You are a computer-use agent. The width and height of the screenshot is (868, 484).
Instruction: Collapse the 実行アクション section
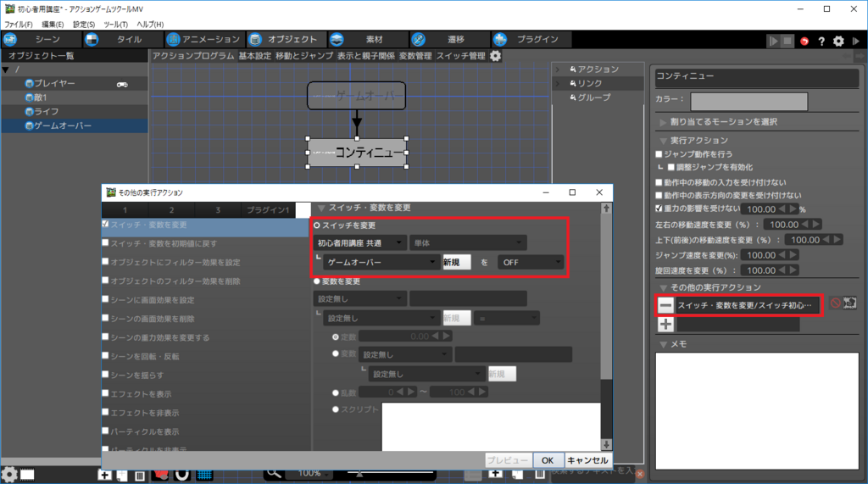tap(663, 141)
